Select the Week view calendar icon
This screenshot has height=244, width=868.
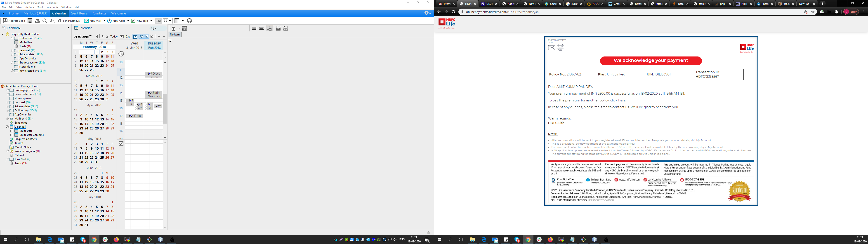135,36
